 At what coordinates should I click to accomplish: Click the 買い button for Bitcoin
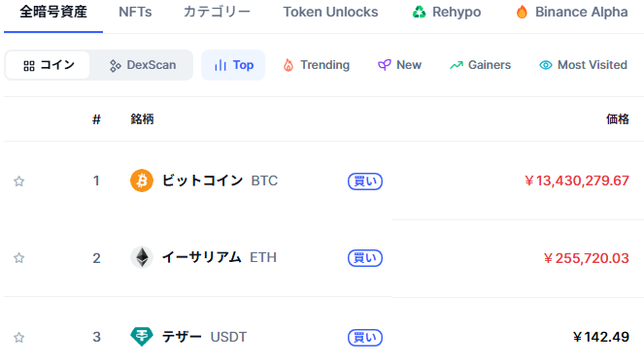click(x=365, y=181)
